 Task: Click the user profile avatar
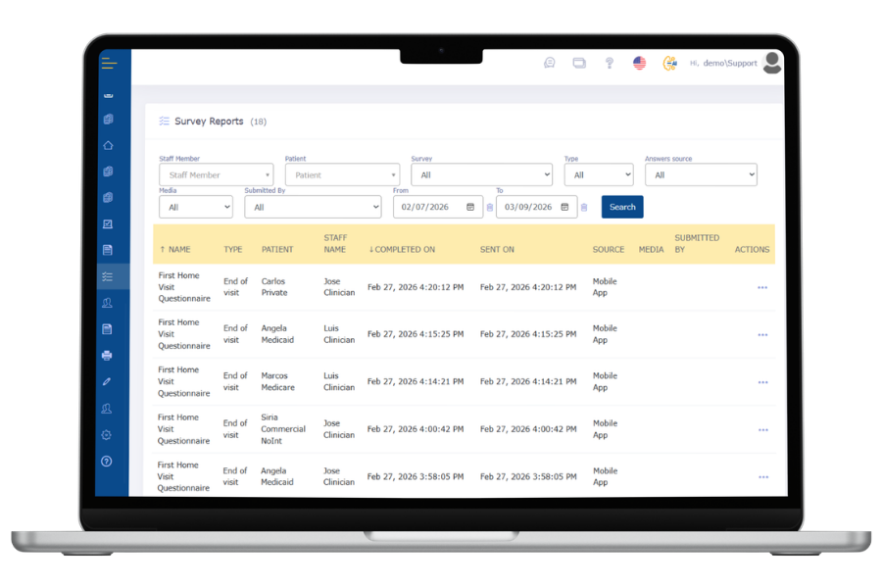[772, 63]
